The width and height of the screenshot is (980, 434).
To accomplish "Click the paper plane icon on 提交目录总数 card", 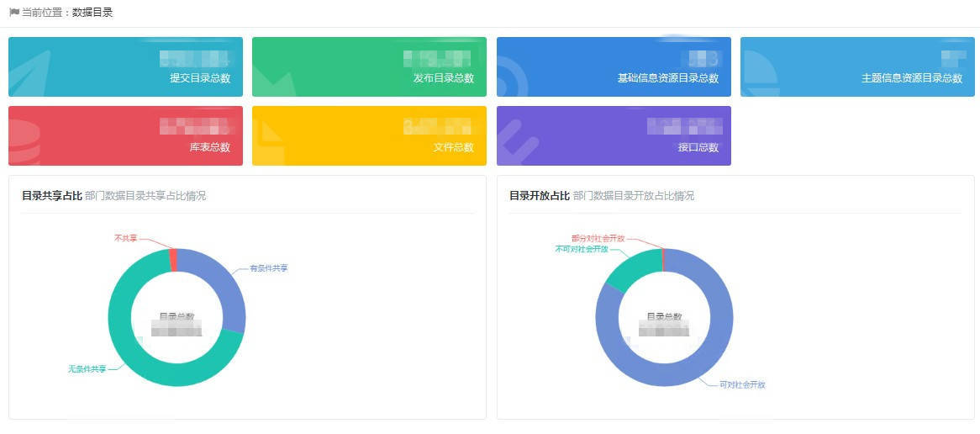I will pos(29,74).
